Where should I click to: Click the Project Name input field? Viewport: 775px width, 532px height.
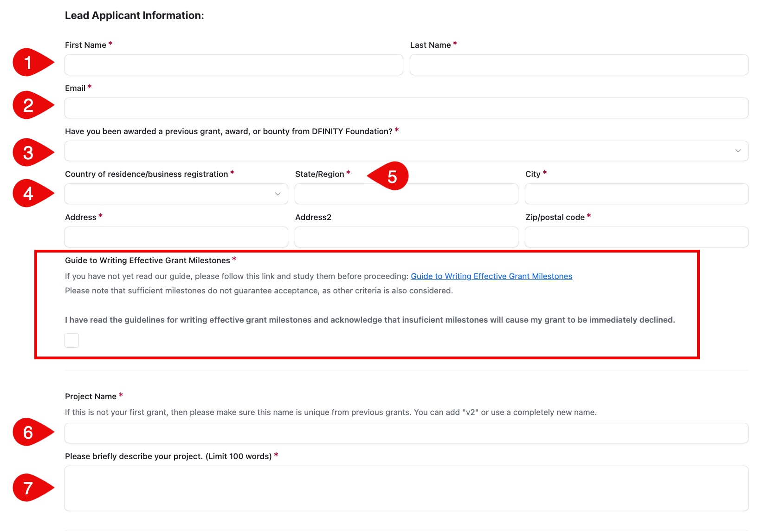407,433
